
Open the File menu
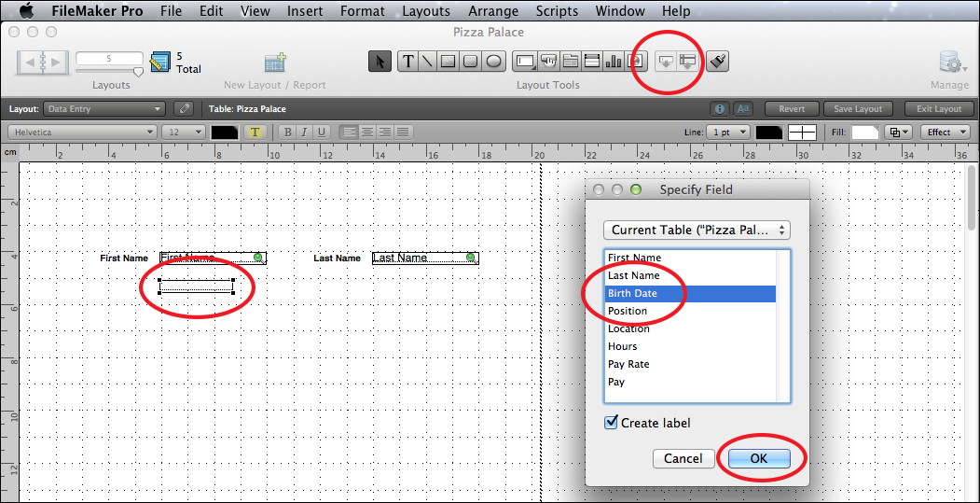[172, 10]
